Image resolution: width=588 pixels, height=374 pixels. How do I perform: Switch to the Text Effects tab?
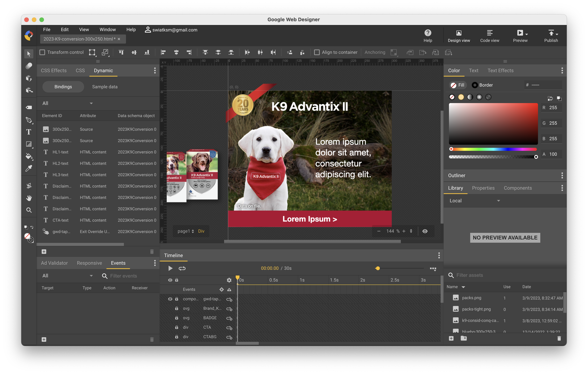click(x=500, y=71)
